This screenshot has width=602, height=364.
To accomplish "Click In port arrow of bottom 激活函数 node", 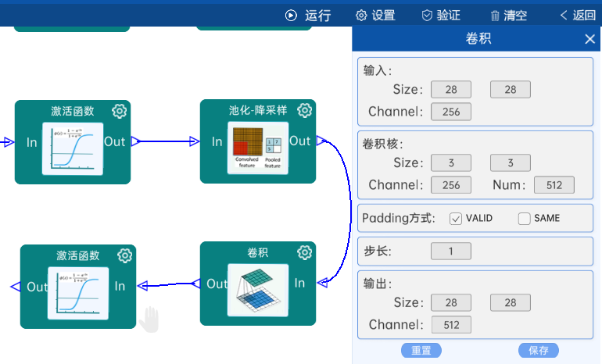I will coord(142,286).
